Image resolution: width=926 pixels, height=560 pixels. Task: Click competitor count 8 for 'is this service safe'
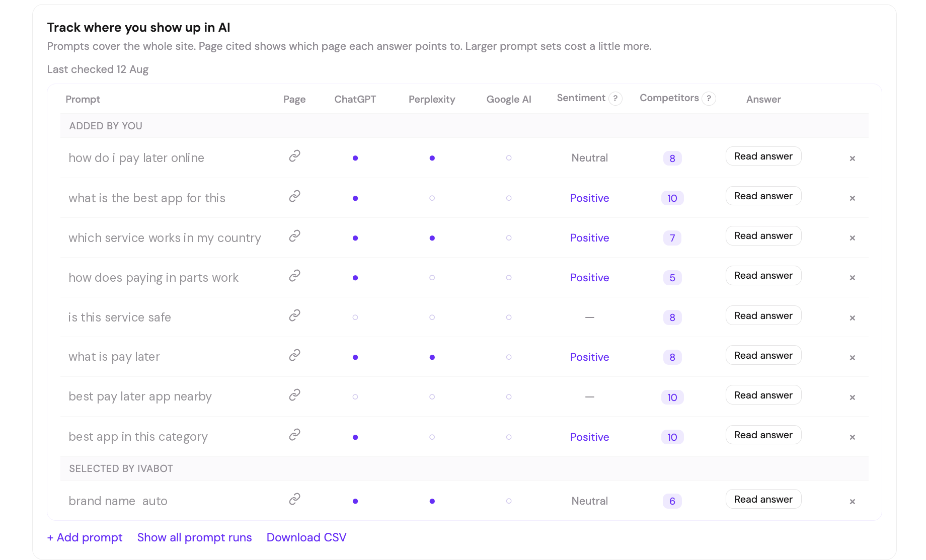[672, 317]
